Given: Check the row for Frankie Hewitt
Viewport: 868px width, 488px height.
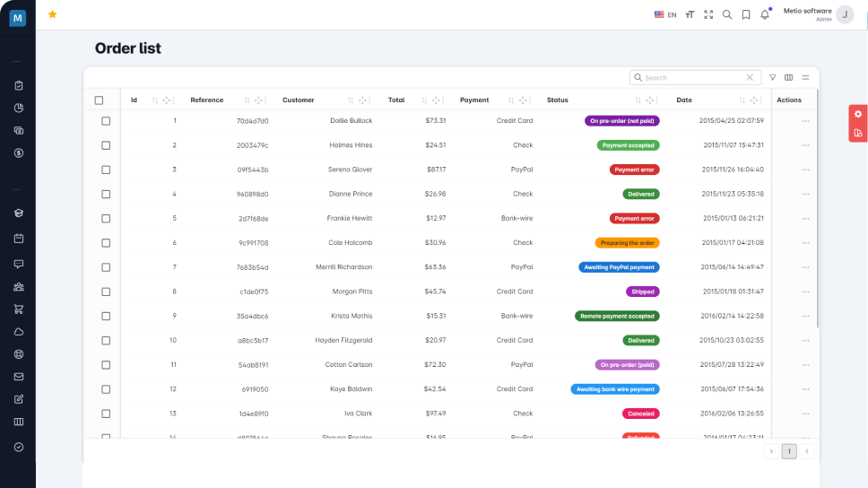Looking at the screenshot, I should (x=106, y=218).
